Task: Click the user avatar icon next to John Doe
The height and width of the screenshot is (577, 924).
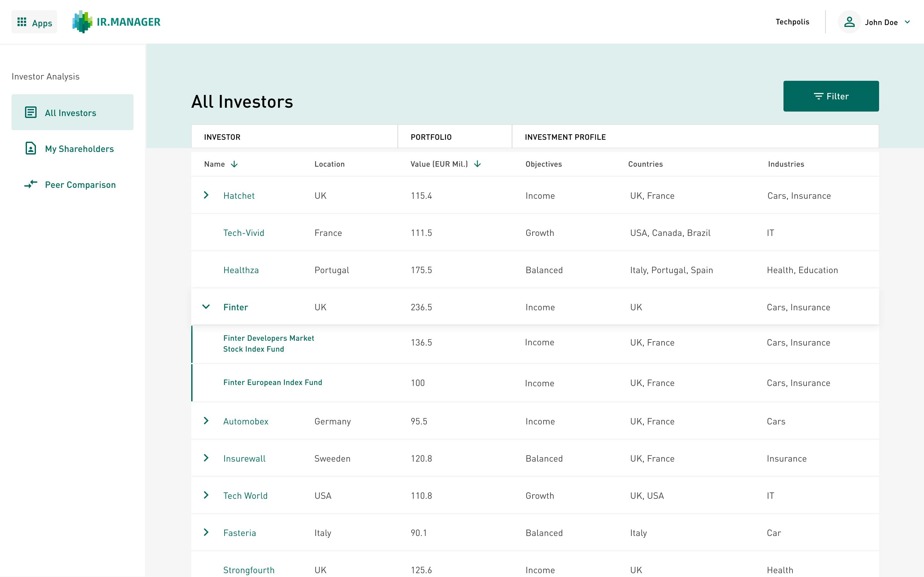Action: [x=850, y=22]
